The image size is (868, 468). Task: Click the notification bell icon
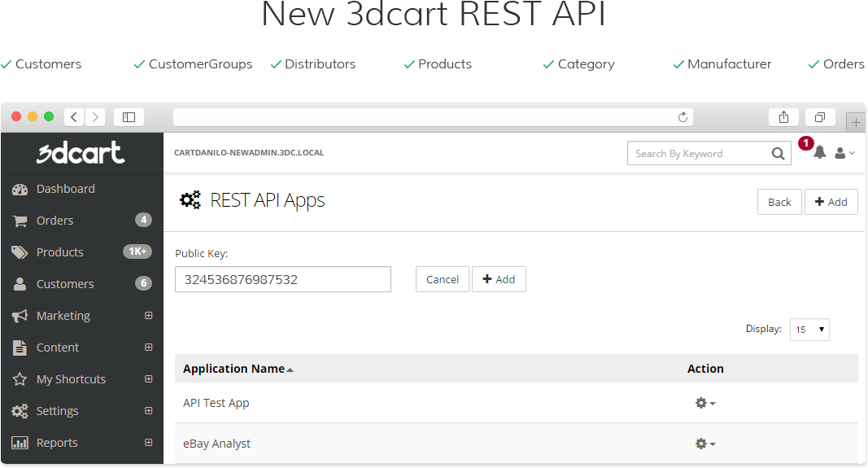click(819, 153)
